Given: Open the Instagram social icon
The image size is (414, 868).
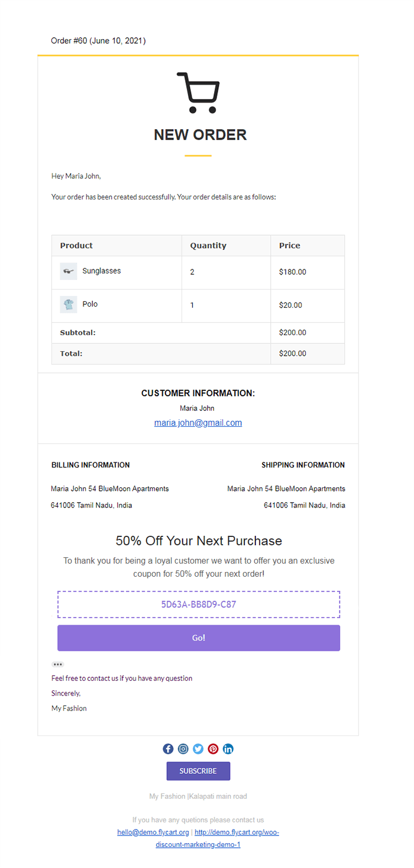Looking at the screenshot, I should [x=183, y=749].
